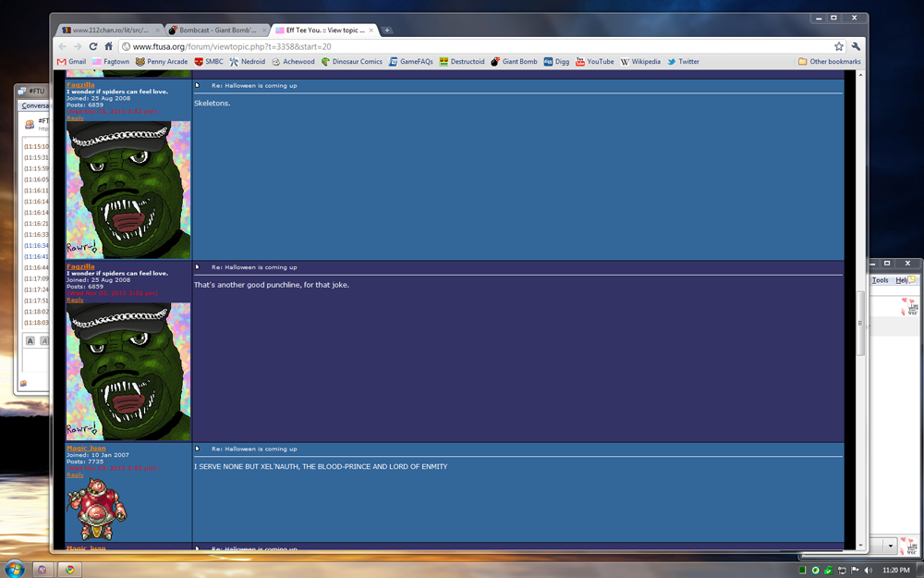This screenshot has width=924, height=578.
Task: Click the chat room icon in #FTU window
Action: 29,124
